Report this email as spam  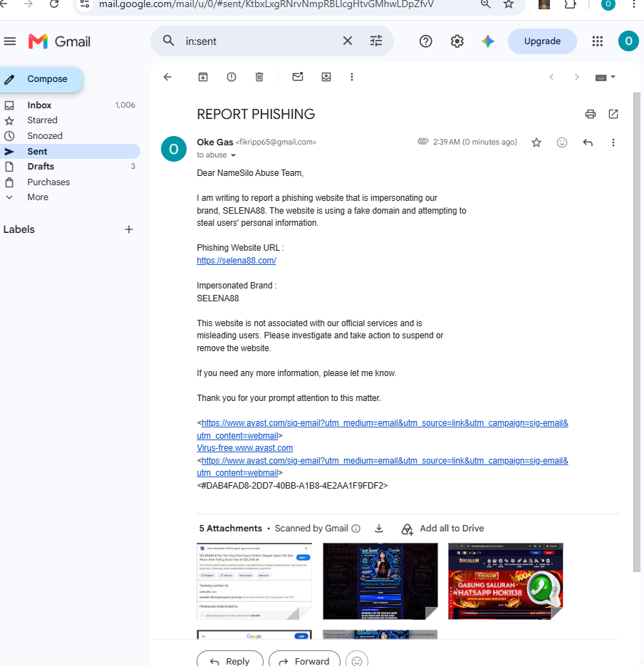pos(231,77)
